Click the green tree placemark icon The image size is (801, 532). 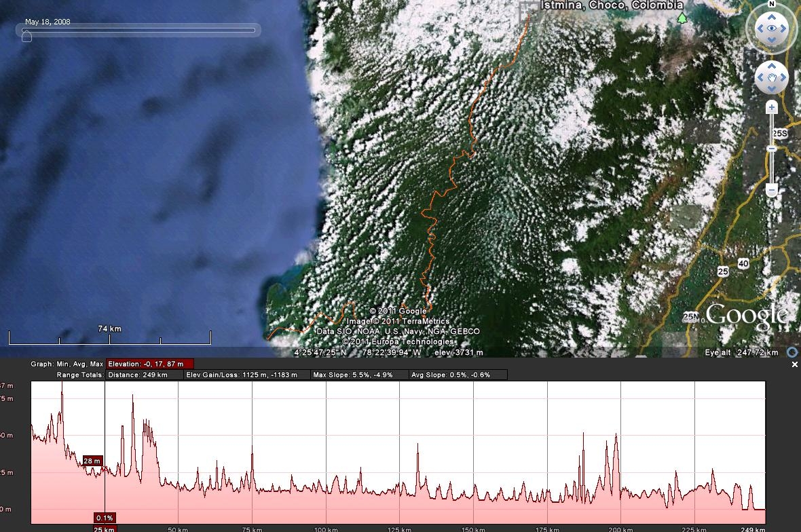pos(682,18)
